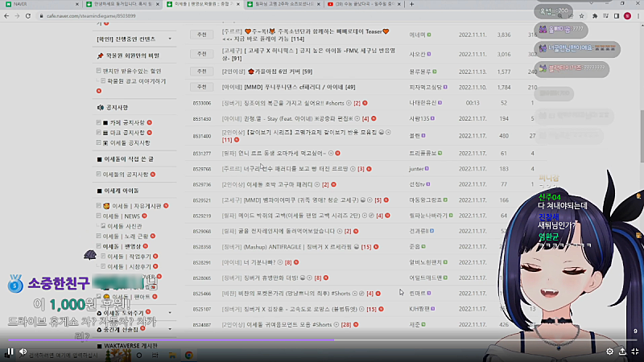Open the 카페 공지사항 board
Viewport: 644px width, 362px height.
pos(127,122)
